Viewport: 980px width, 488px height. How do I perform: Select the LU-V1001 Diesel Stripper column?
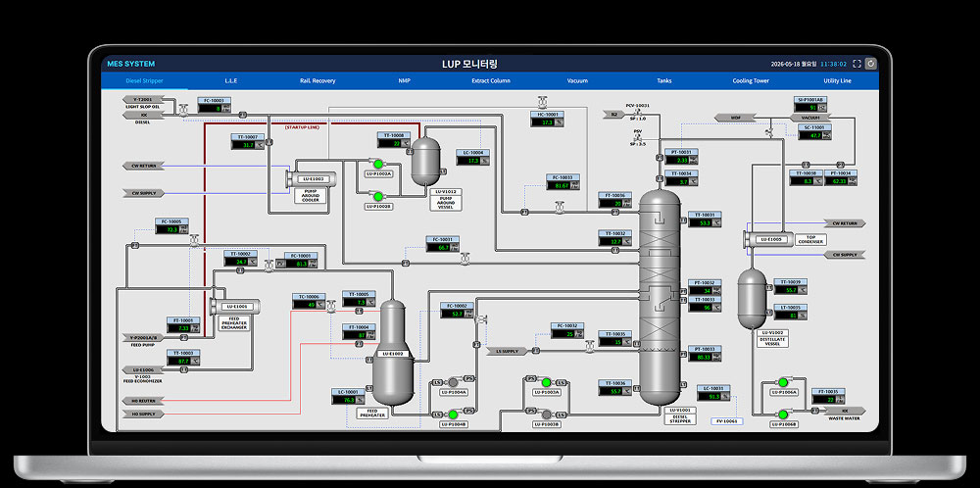[660, 298]
